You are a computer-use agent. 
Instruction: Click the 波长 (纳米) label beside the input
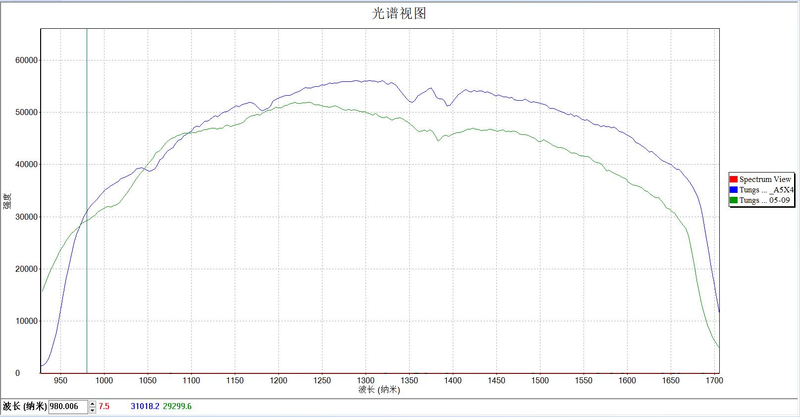tap(24, 406)
